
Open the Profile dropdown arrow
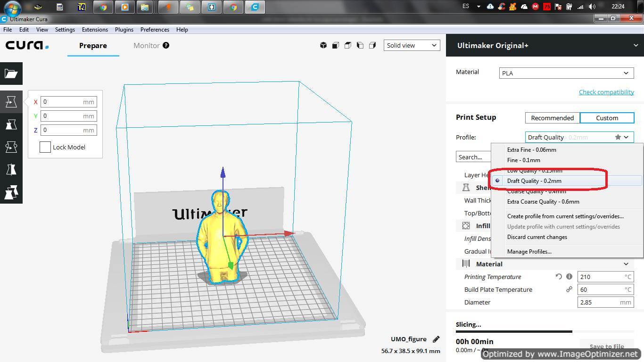pos(626,137)
